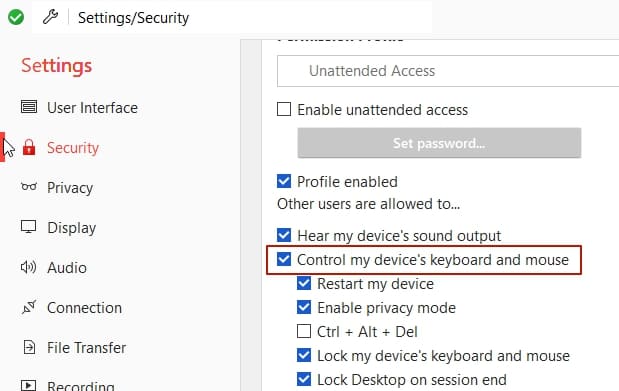This screenshot has width=619, height=391.
Task: Click the wrench settings icon
Action: (50, 17)
